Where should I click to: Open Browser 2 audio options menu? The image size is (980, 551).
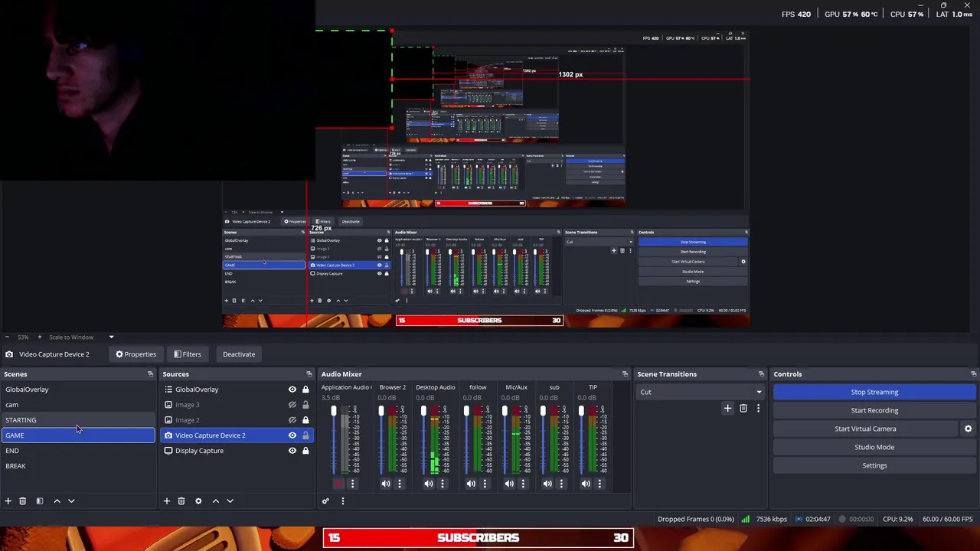pyautogui.click(x=399, y=484)
